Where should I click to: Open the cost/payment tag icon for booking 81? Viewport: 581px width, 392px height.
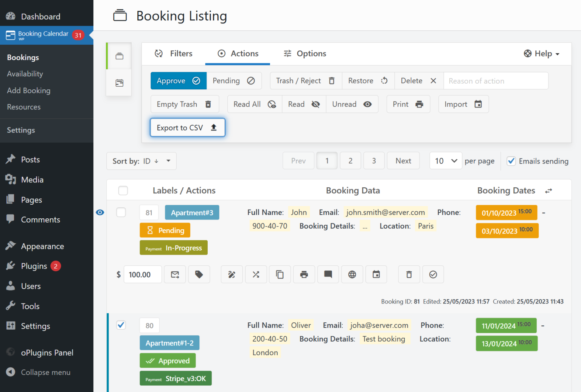(x=199, y=274)
